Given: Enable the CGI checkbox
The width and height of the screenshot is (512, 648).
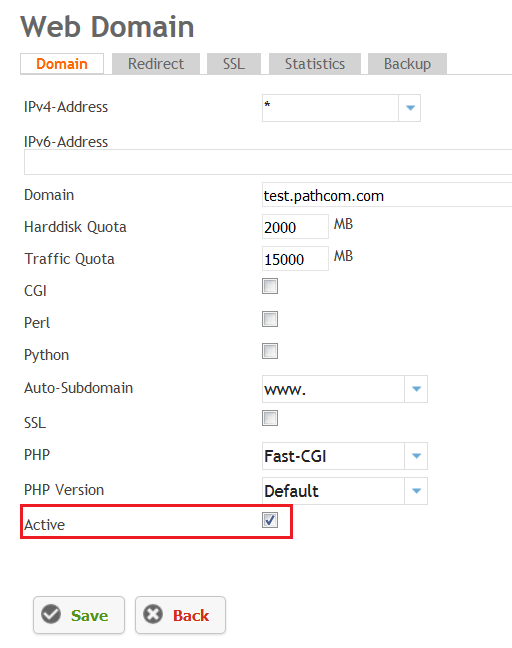Looking at the screenshot, I should pos(270,286).
